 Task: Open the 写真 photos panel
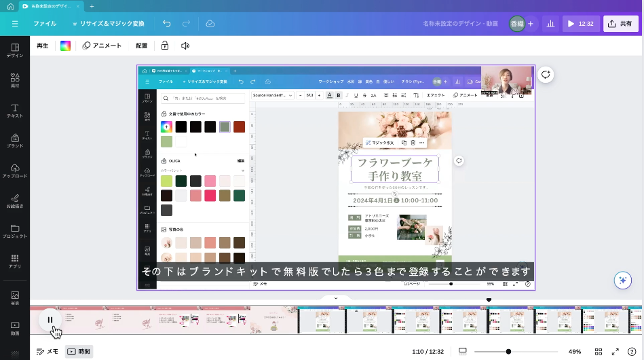[15, 298]
